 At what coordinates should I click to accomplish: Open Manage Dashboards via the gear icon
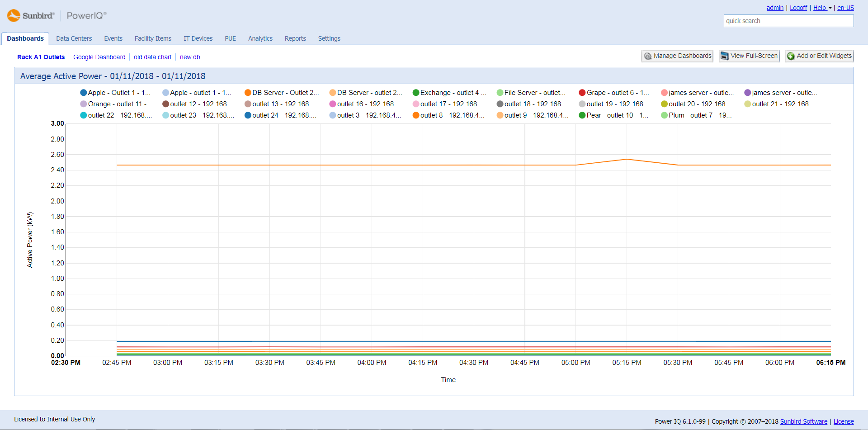tap(648, 56)
